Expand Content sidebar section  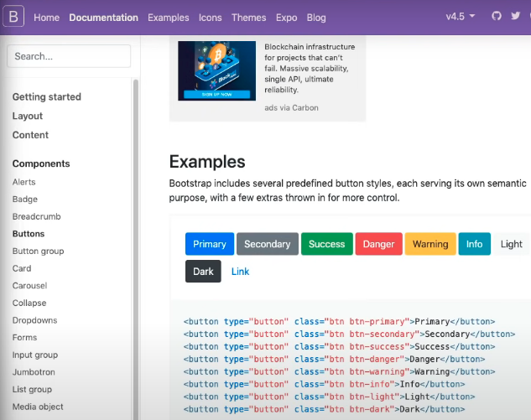pos(30,135)
